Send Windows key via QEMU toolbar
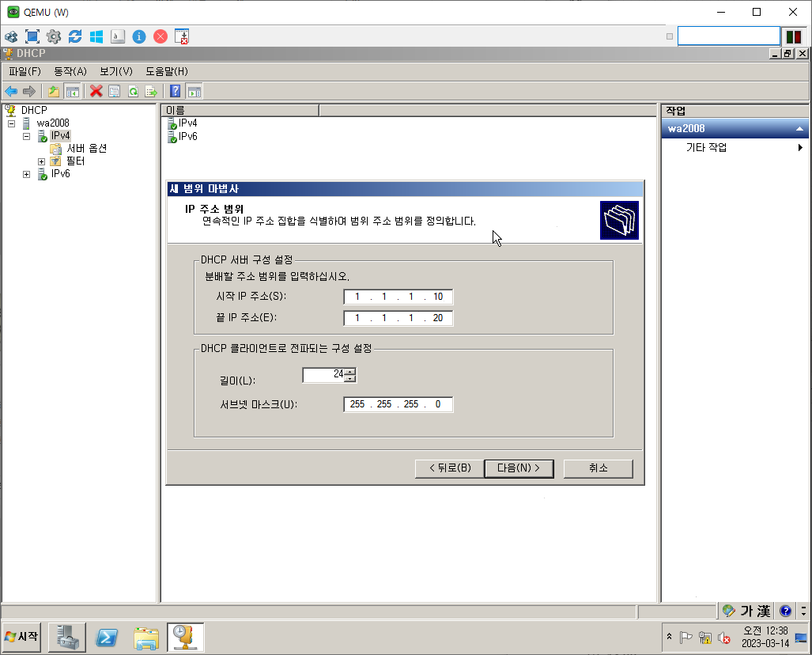 [x=96, y=37]
